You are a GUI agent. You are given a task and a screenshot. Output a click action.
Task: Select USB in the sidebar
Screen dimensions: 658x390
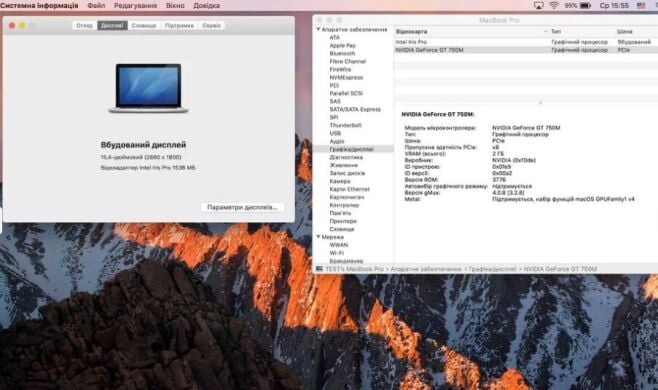point(335,133)
